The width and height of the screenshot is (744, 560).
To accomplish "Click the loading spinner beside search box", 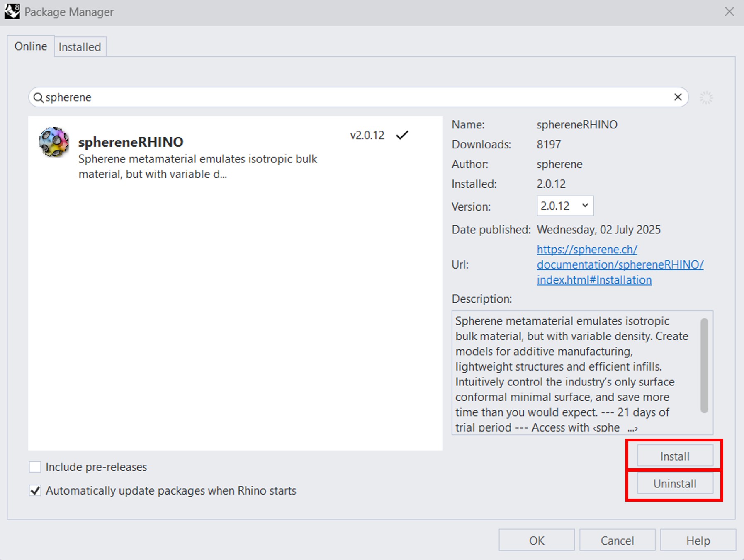I will pyautogui.click(x=706, y=98).
